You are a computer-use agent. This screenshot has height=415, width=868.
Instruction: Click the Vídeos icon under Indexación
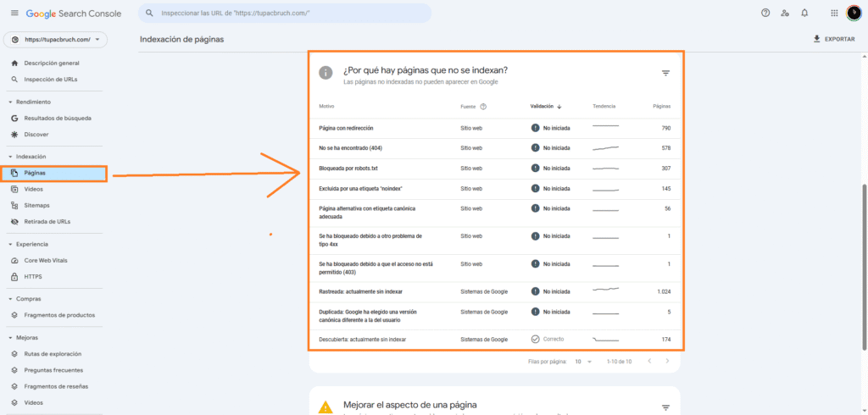pos(14,189)
